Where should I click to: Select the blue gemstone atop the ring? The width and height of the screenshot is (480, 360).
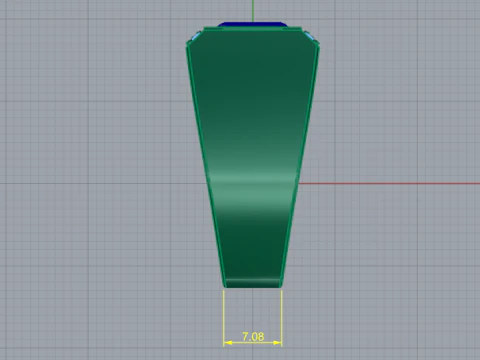point(252,24)
